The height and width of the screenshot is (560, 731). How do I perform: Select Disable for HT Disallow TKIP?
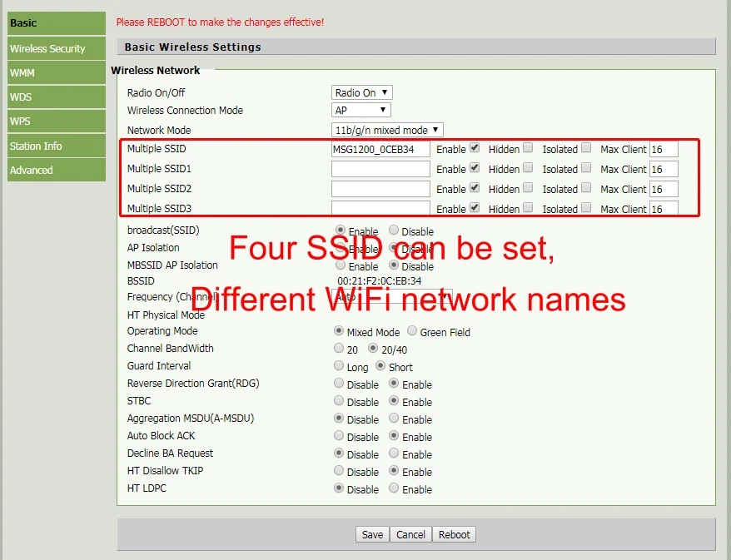pos(339,470)
